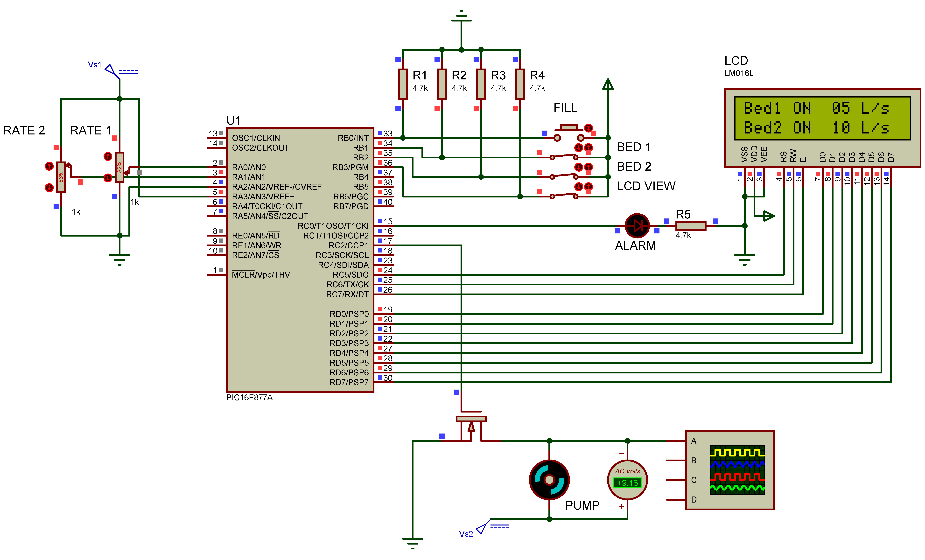925x560 pixels.
Task: Click RATE 1 potentiometer up arrow
Action: click(108, 156)
